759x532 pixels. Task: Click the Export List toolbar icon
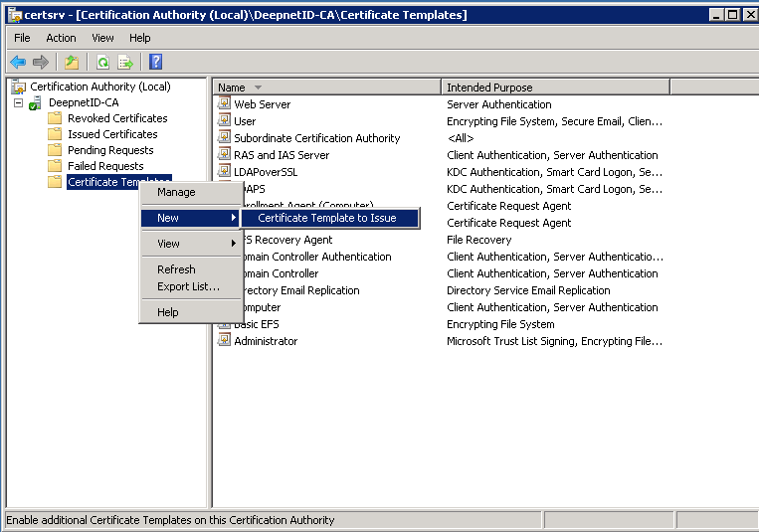[x=125, y=62]
